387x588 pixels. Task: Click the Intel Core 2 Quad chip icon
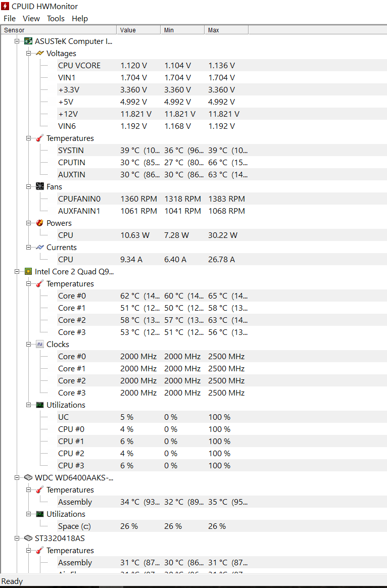pyautogui.click(x=28, y=271)
